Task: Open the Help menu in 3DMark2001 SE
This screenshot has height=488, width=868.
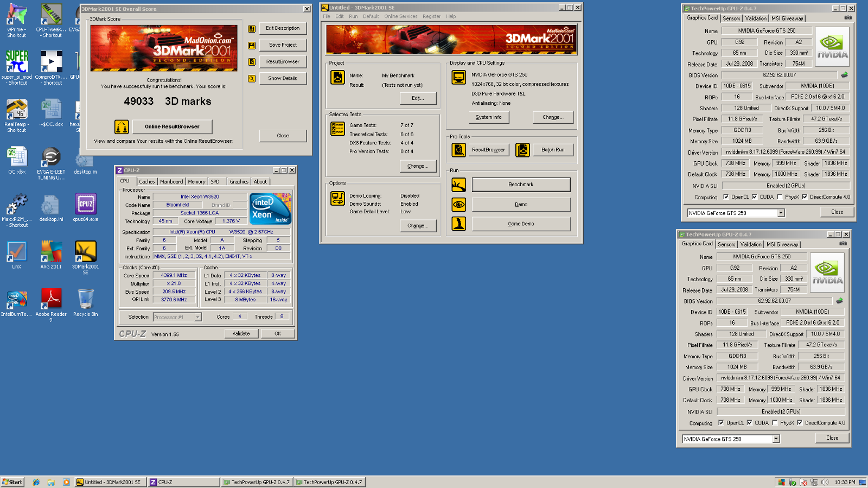Action: tap(451, 16)
